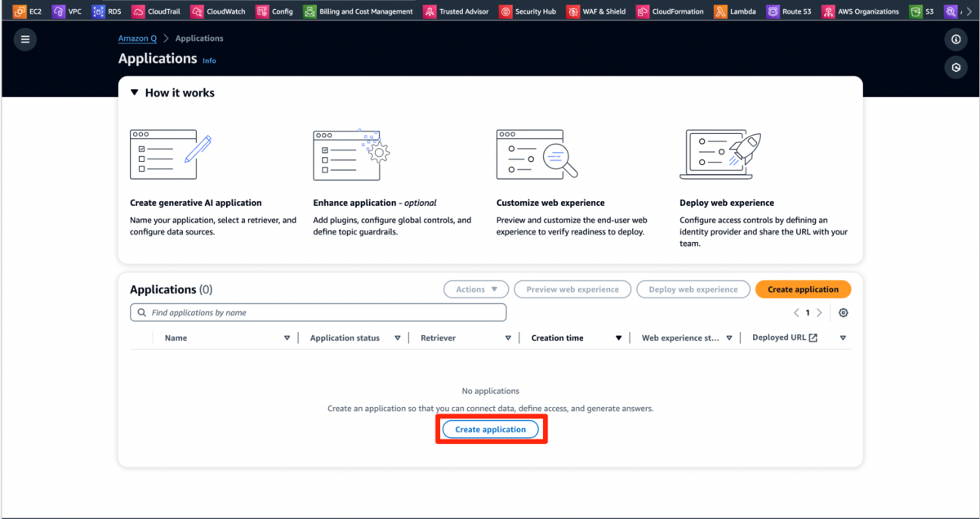The height and width of the screenshot is (519, 980).
Task: Open the CloudFormation shortcut icon
Action: tap(643, 11)
